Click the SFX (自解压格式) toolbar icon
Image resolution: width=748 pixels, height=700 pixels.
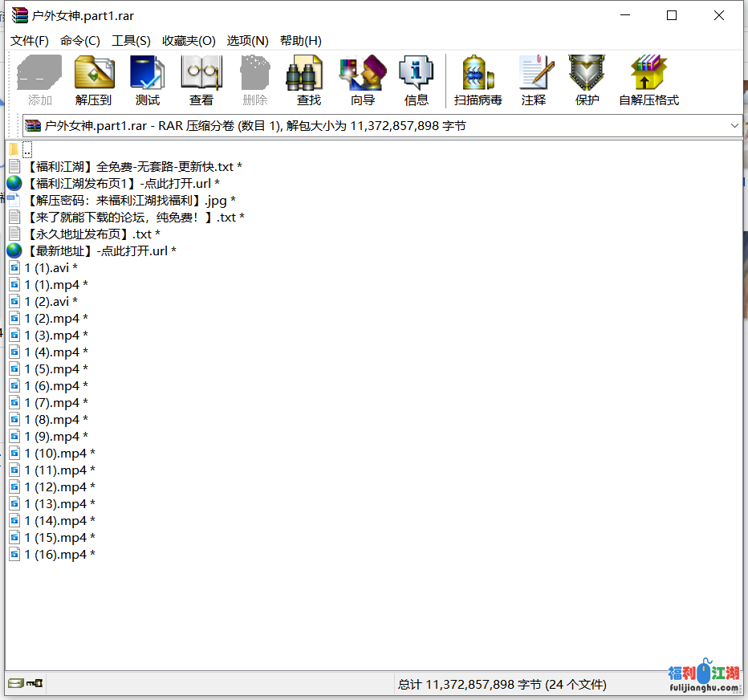[648, 80]
